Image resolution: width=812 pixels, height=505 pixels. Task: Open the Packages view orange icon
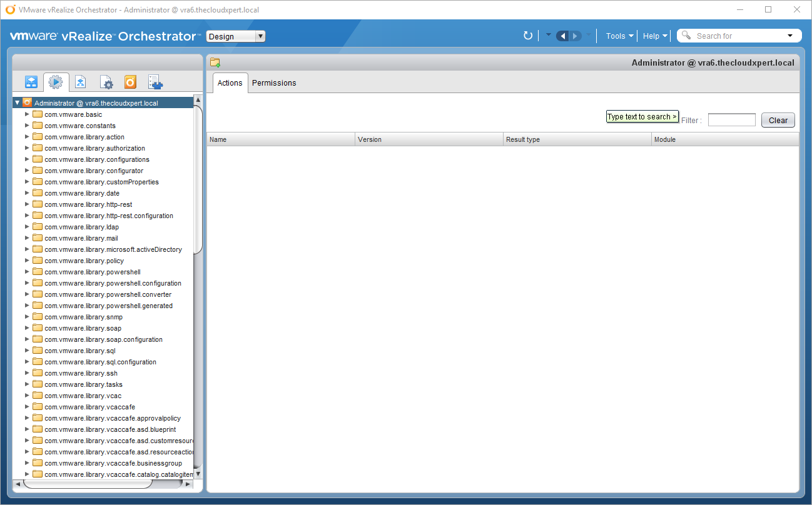click(x=130, y=82)
